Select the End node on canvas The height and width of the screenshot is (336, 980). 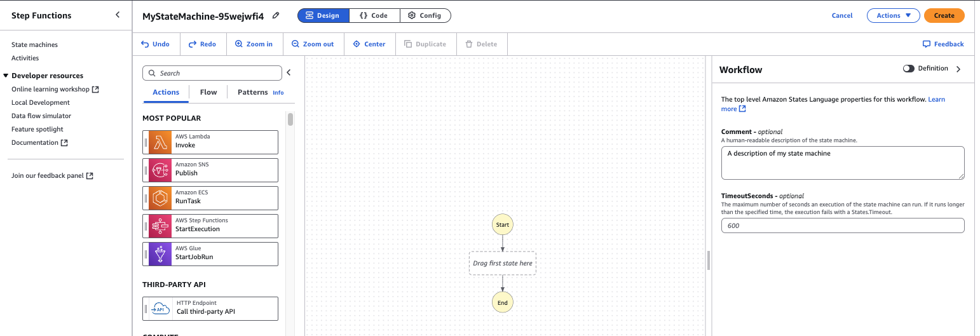coord(502,302)
